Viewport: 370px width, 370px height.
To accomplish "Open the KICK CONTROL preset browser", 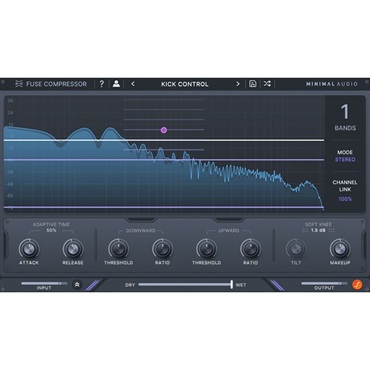I will pos(185,84).
